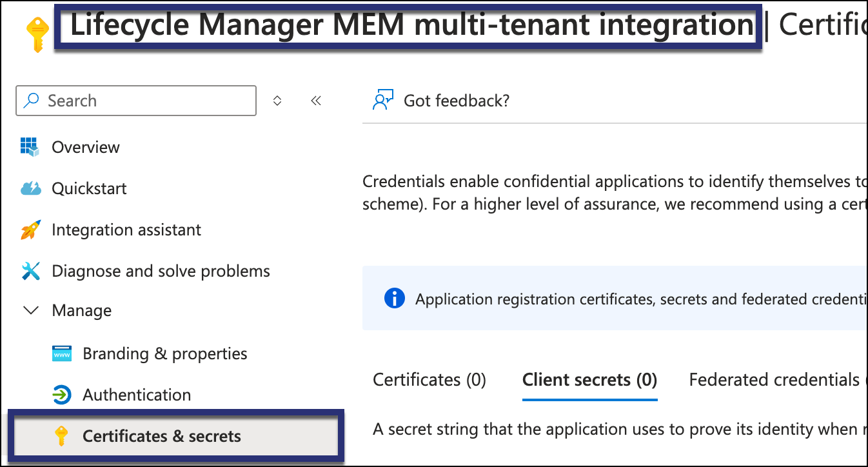
Task: Click the Lifecycle Manager MEM multi-tenant integration title
Action: click(411, 26)
